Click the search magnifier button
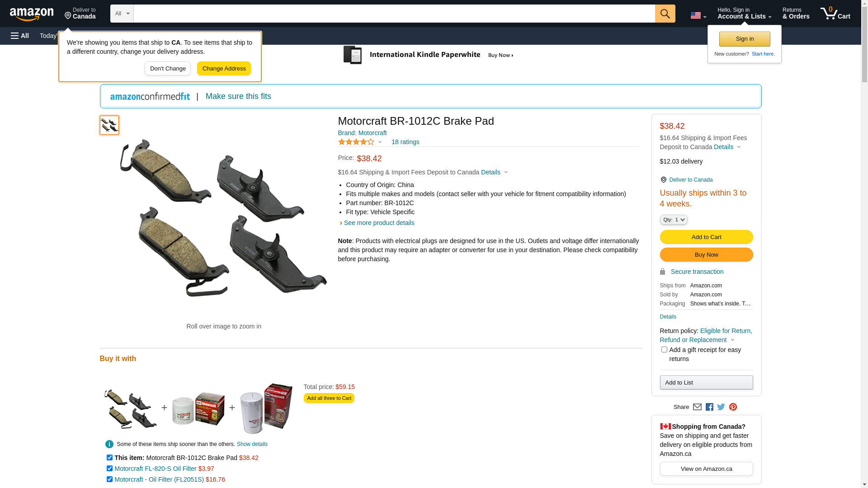This screenshot has width=868, height=488. (665, 14)
